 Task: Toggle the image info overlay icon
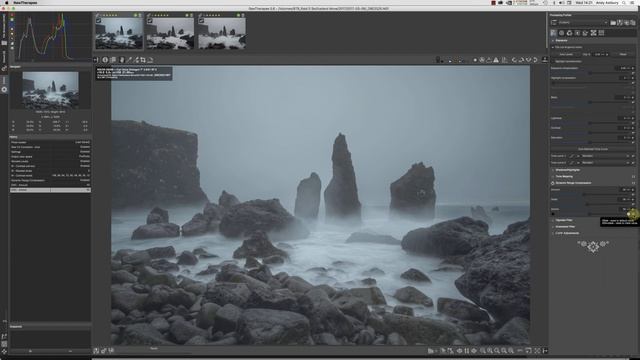(105, 60)
